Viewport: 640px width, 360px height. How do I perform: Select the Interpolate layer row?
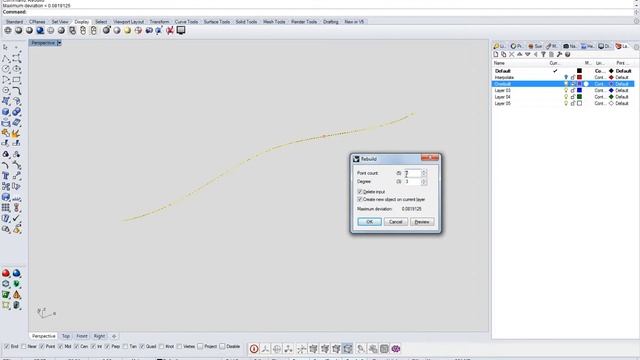[563, 77]
